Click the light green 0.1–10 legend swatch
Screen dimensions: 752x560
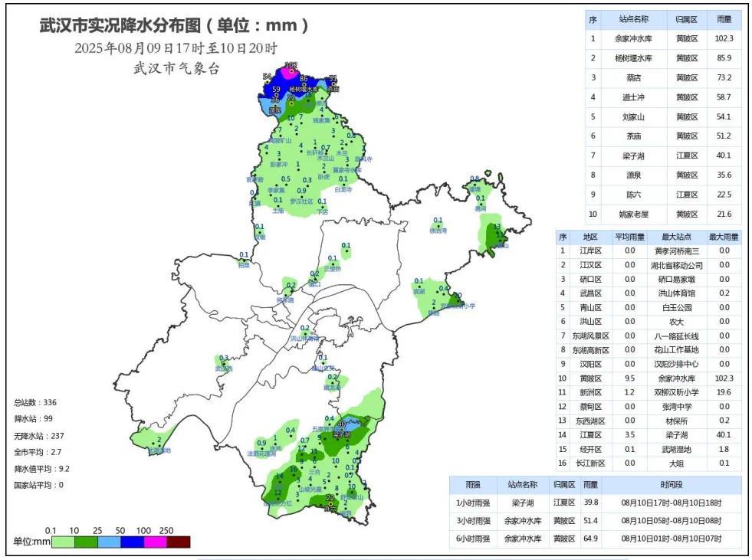pyautogui.click(x=63, y=542)
